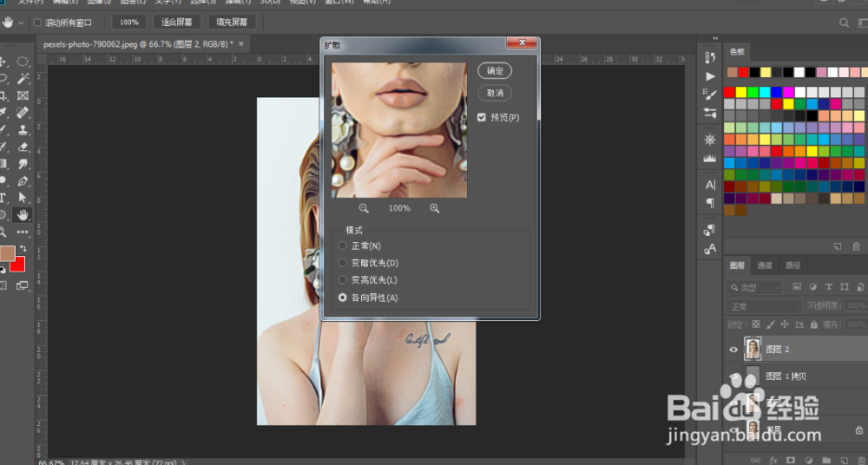Add a layer mask icon
The width and height of the screenshot is (868, 465).
coord(791,460)
